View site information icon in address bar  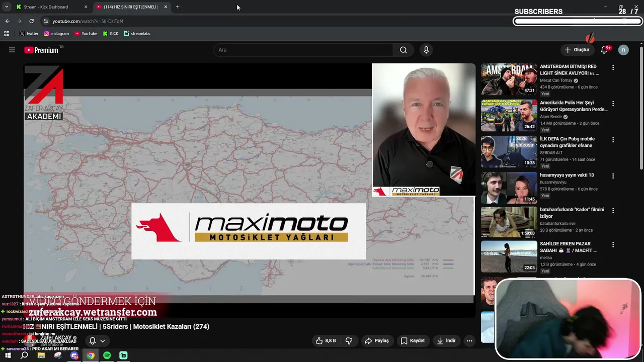pyautogui.click(x=46, y=21)
